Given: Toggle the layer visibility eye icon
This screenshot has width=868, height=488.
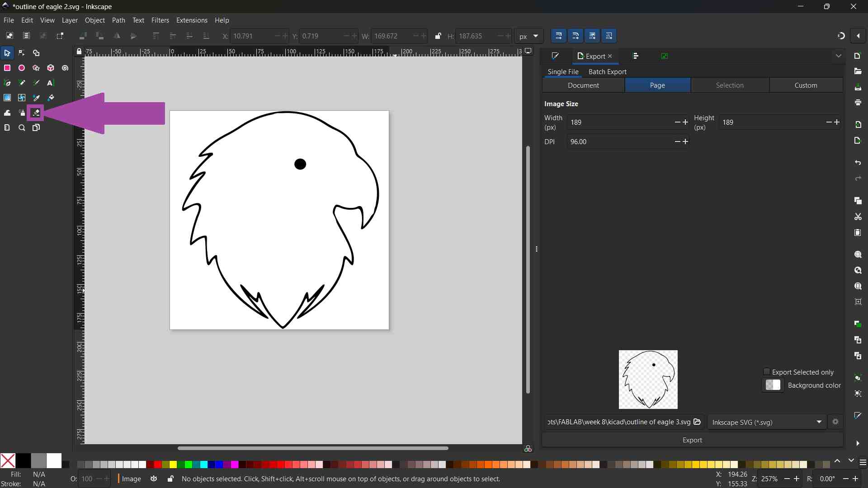Looking at the screenshot, I should [154, 479].
